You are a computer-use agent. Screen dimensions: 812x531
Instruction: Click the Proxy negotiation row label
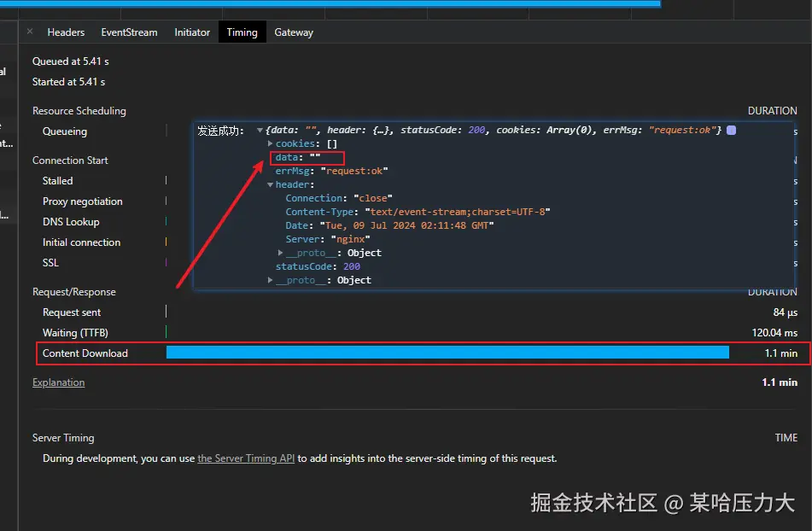pyautogui.click(x=82, y=201)
